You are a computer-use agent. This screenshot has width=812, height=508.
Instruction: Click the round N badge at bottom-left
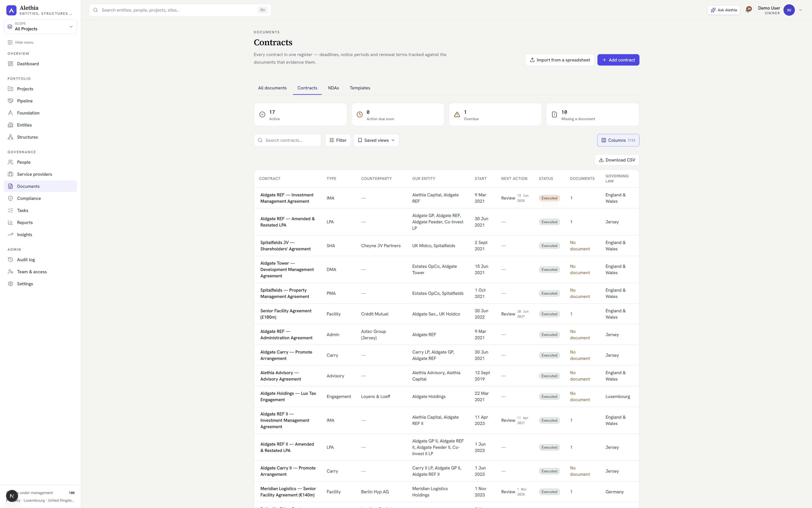tap(12, 496)
